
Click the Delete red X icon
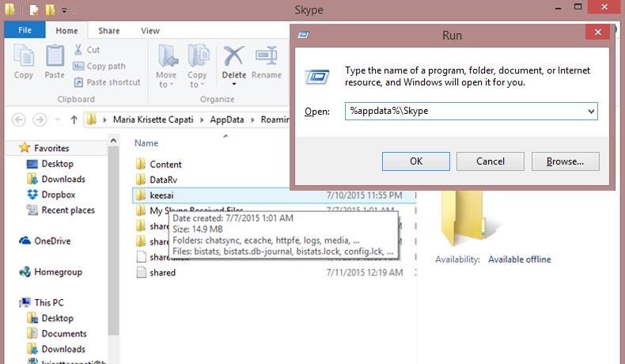coord(233,56)
